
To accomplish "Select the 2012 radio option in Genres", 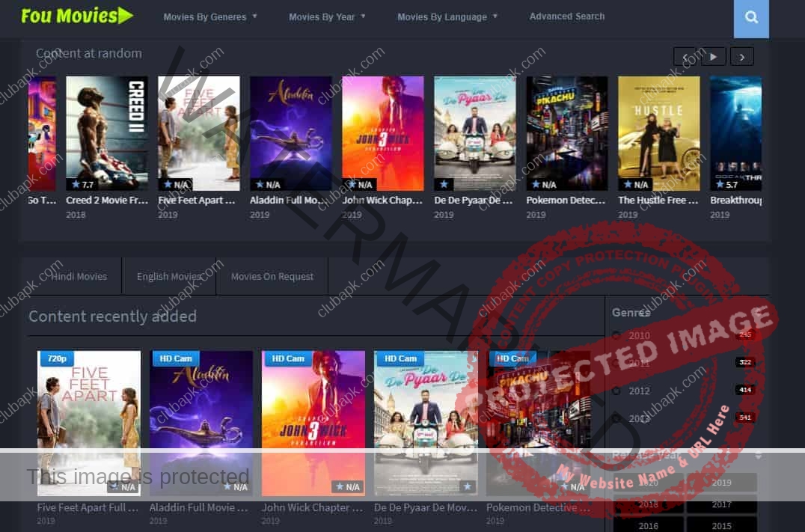I will (x=616, y=391).
